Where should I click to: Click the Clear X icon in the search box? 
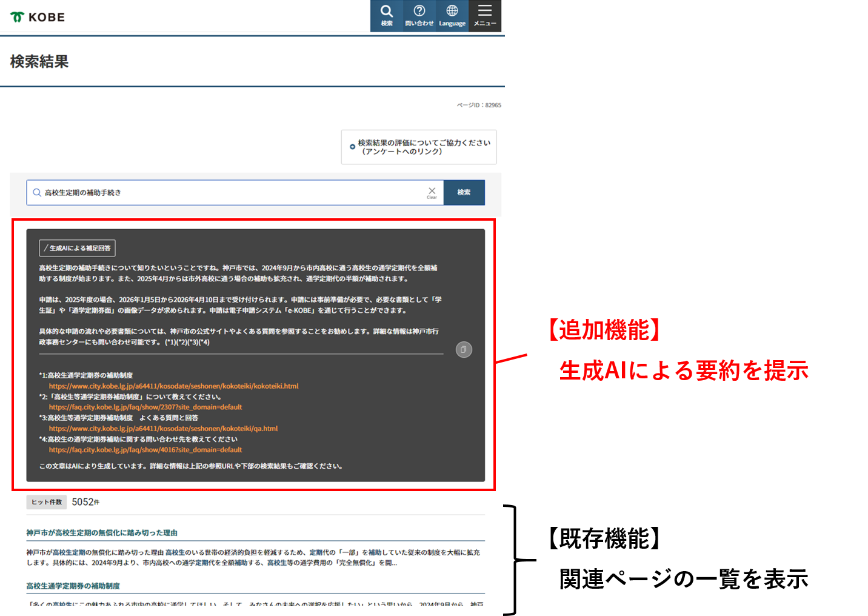[432, 192]
